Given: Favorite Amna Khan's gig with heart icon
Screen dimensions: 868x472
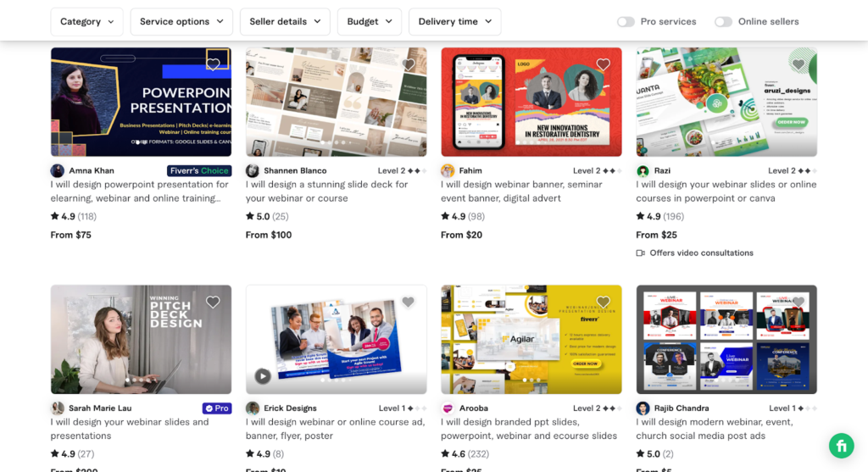Looking at the screenshot, I should (x=213, y=64).
